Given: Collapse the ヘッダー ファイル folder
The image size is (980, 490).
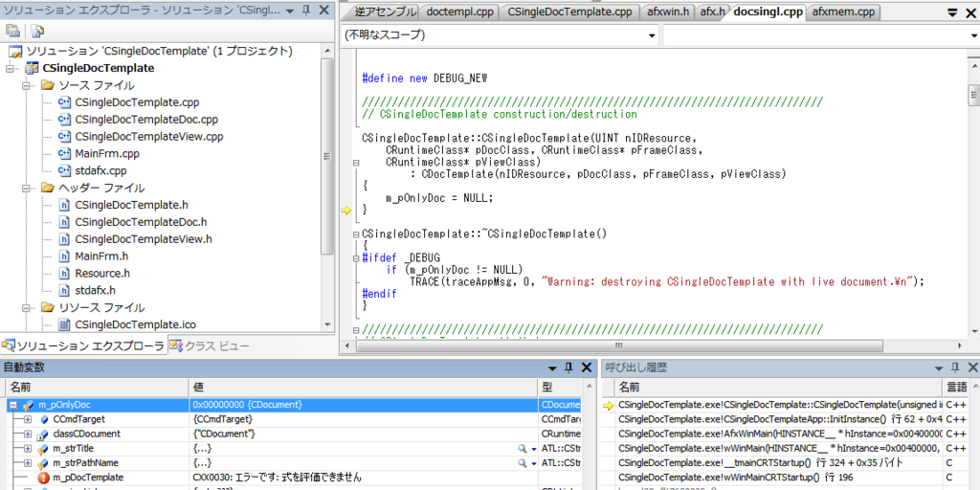Looking at the screenshot, I should [x=27, y=189].
